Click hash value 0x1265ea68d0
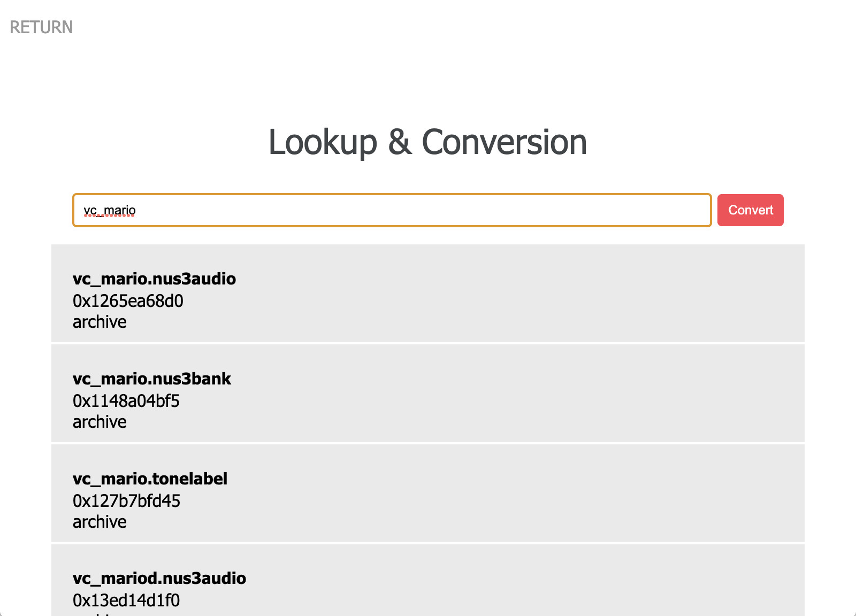856x616 pixels. (x=128, y=301)
